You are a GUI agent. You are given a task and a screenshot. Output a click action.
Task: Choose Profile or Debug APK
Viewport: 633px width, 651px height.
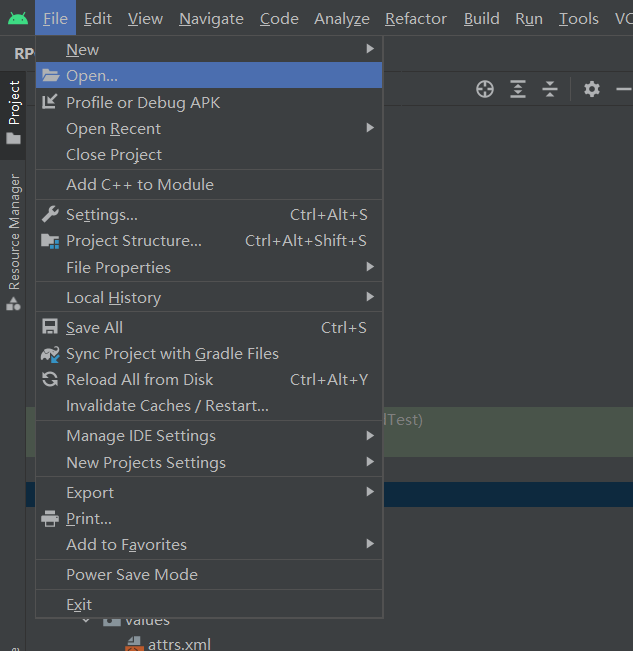[209, 102]
